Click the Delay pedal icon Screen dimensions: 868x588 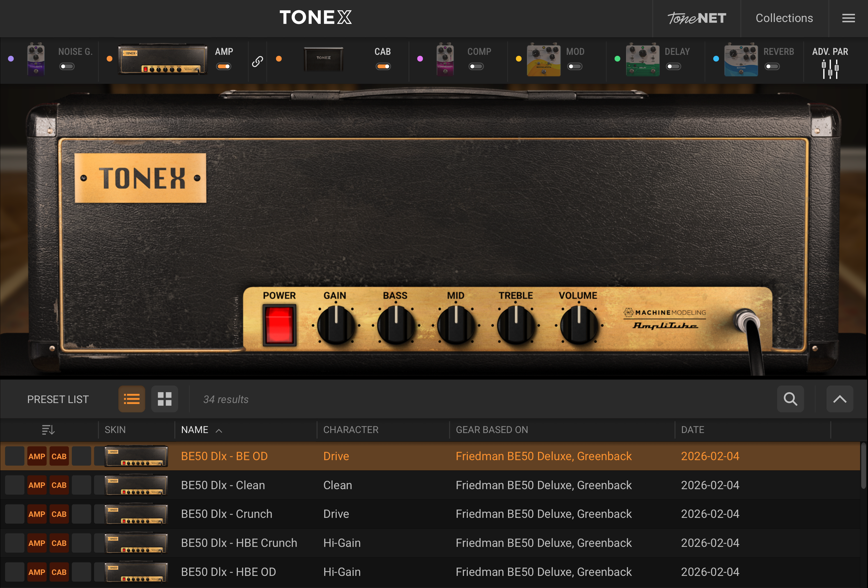pos(642,59)
